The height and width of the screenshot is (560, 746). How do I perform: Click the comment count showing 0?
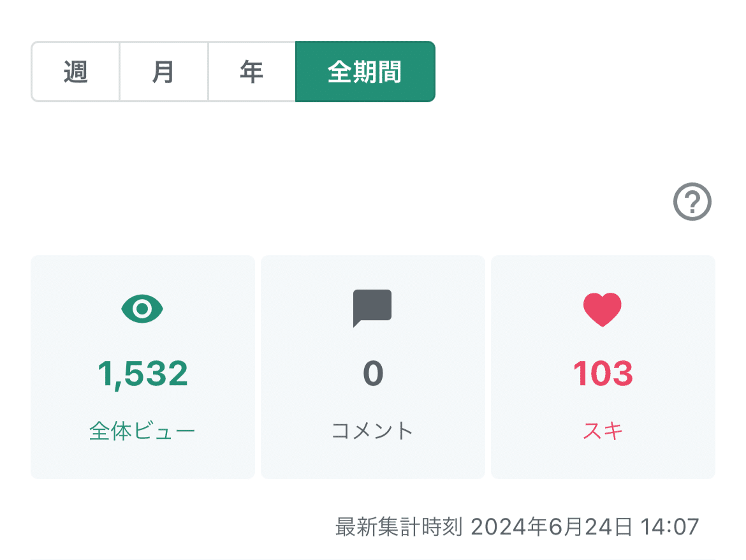click(x=373, y=374)
